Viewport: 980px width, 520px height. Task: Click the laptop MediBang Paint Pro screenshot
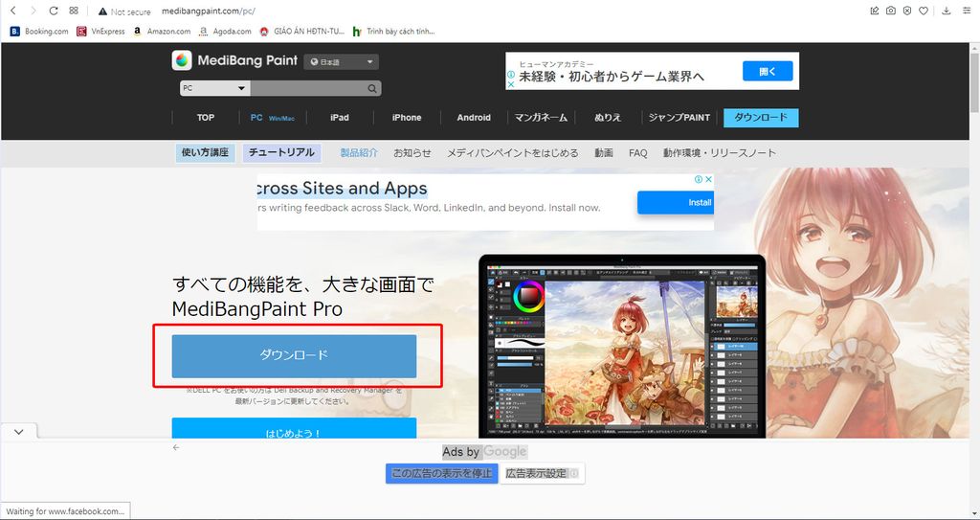[x=622, y=346]
